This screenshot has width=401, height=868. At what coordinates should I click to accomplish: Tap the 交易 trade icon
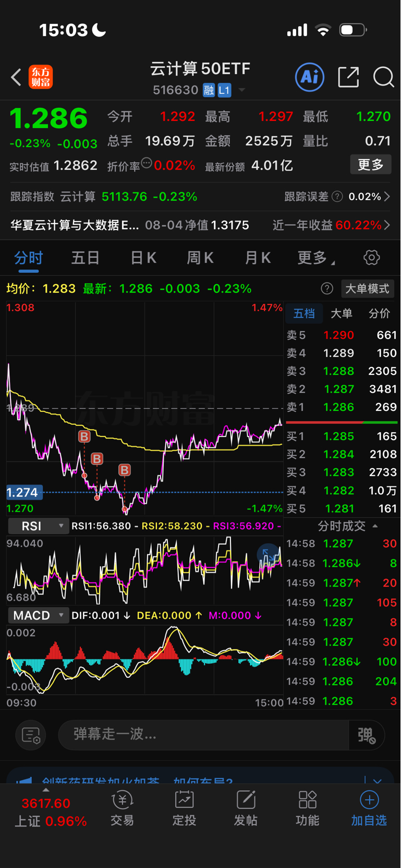[x=123, y=809]
